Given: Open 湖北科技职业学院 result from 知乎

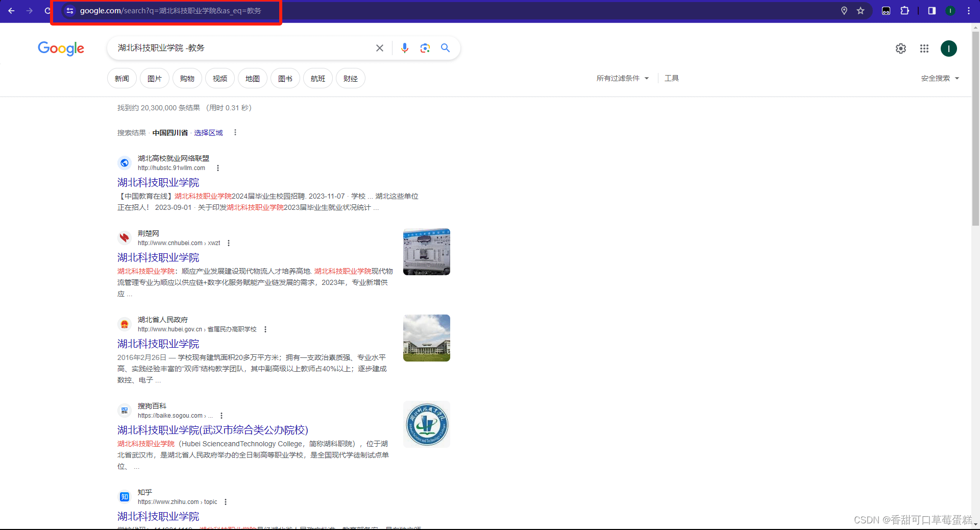Looking at the screenshot, I should [x=158, y=516].
